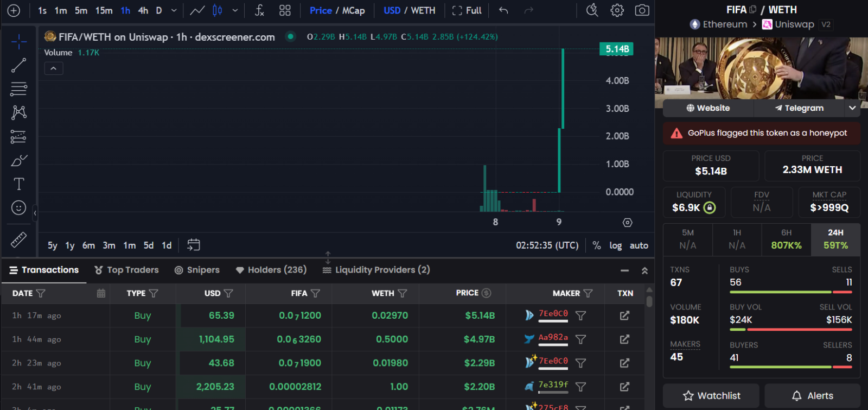Open the Uniswap DEX link
868x410 pixels.
788,24
